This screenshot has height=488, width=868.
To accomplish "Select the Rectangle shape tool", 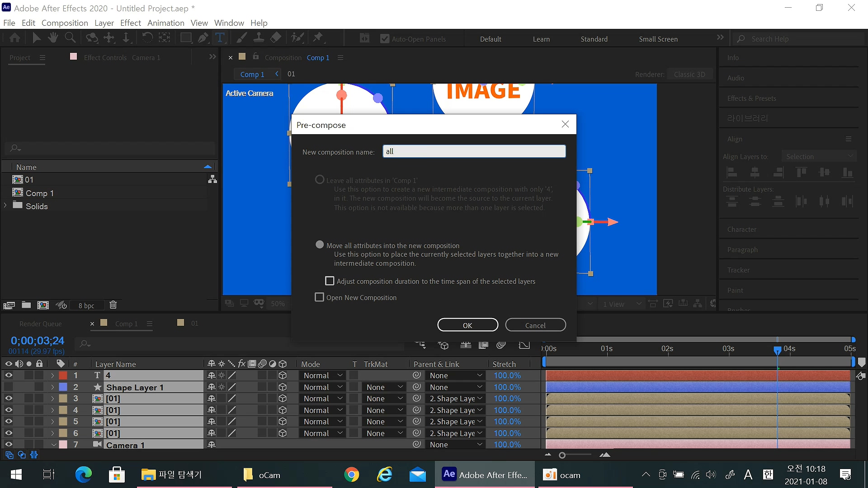I will (185, 38).
